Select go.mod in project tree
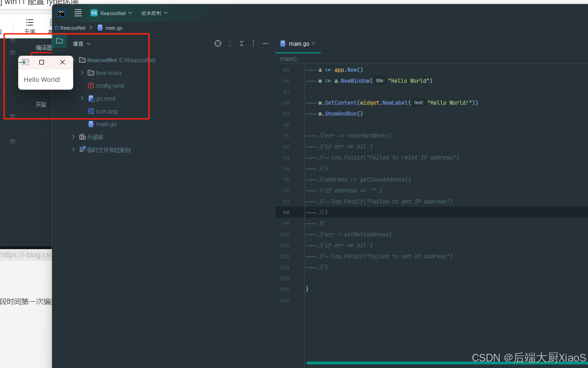This screenshot has width=588, height=368. pos(101,99)
